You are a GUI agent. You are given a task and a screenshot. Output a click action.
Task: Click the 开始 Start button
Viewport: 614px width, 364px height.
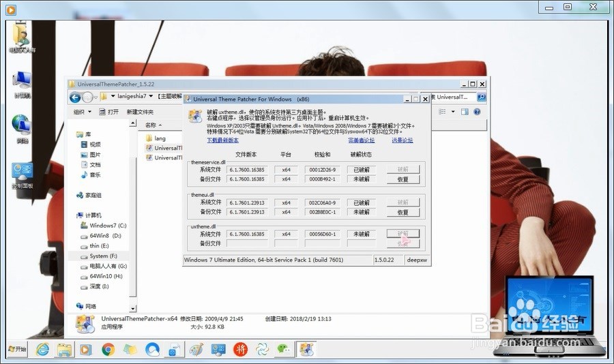[x=18, y=349]
